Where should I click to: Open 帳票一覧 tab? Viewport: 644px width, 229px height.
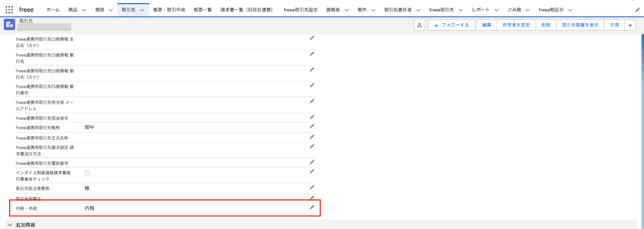[202, 10]
